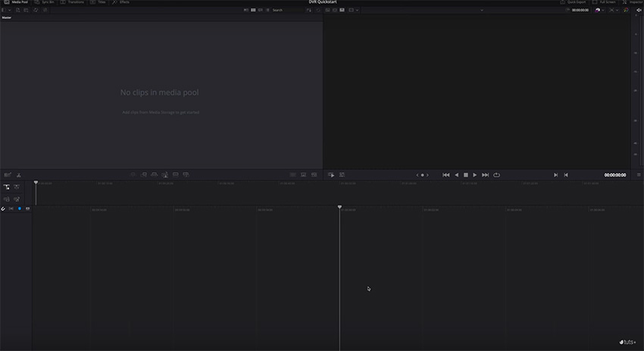Open the Media Pool tab
The height and width of the screenshot is (351, 644).
pyautogui.click(x=16, y=2)
